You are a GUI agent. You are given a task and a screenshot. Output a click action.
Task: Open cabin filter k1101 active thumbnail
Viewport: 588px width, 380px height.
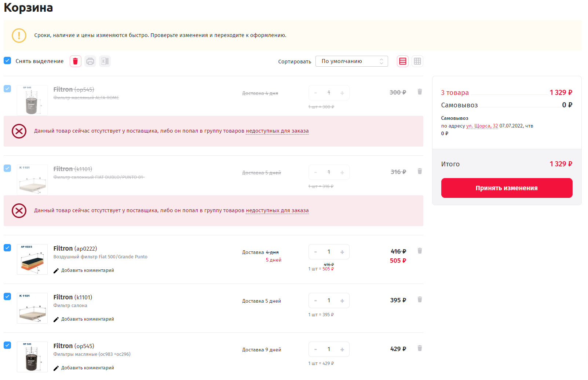[32, 308]
